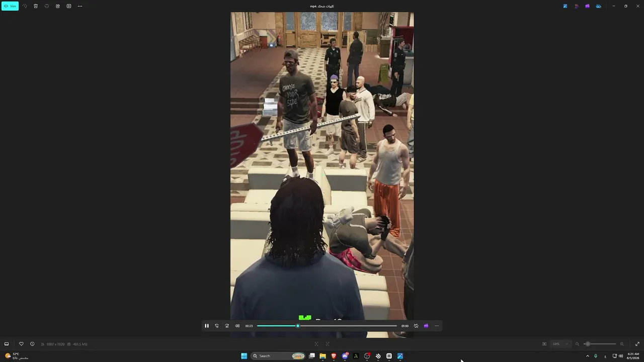Screen dimensions: 644x362
Task: Click the video seek bar handle
Action: pyautogui.click(x=298, y=326)
